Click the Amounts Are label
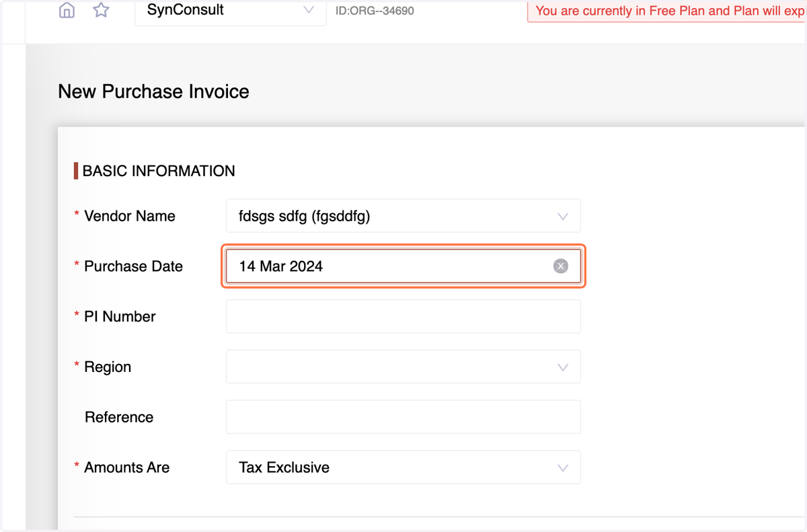 [126, 467]
